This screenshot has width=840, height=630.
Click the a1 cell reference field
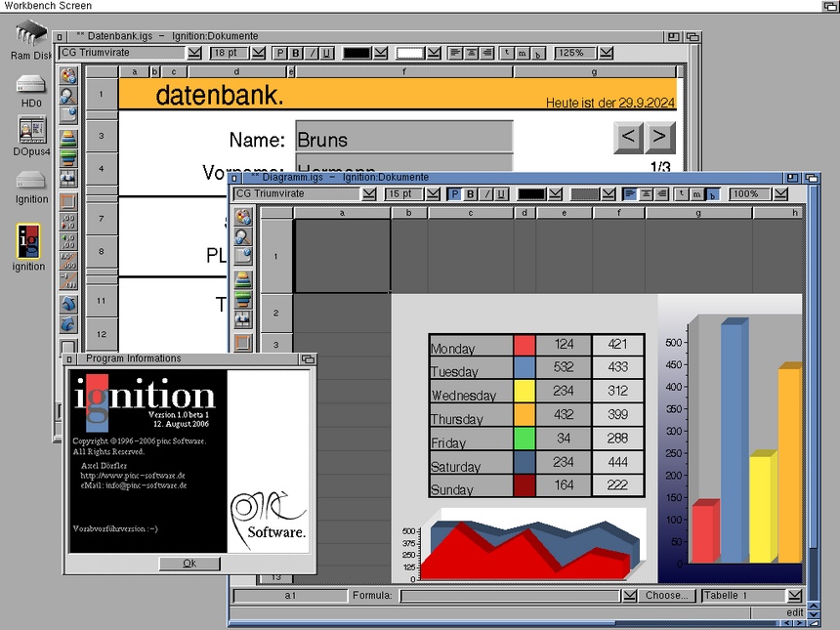[290, 595]
